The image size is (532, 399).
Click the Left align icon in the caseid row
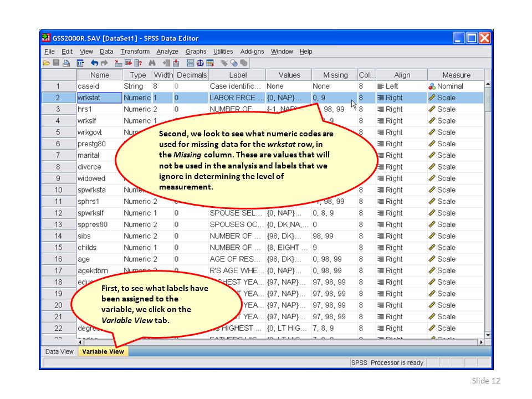[381, 86]
